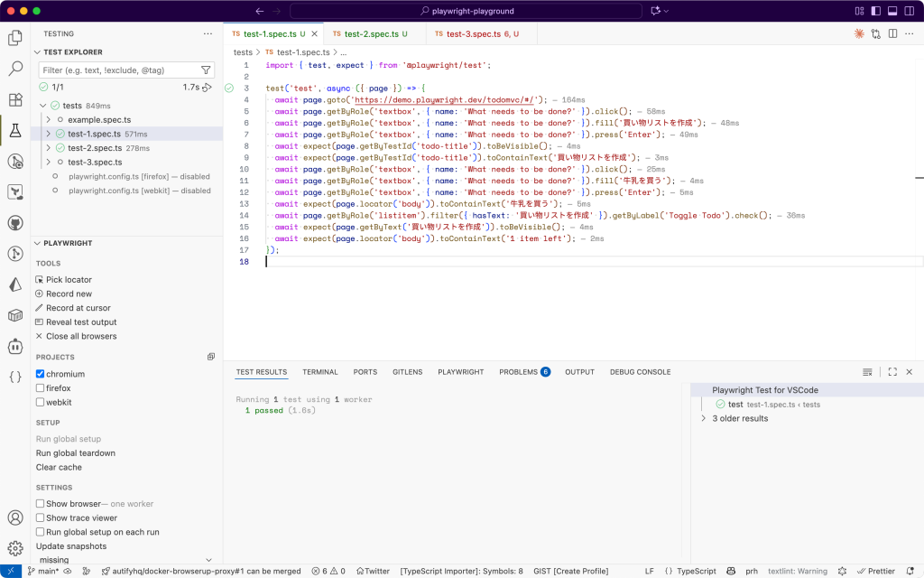
Task: Maximize the bottom panel
Action: coord(892,372)
